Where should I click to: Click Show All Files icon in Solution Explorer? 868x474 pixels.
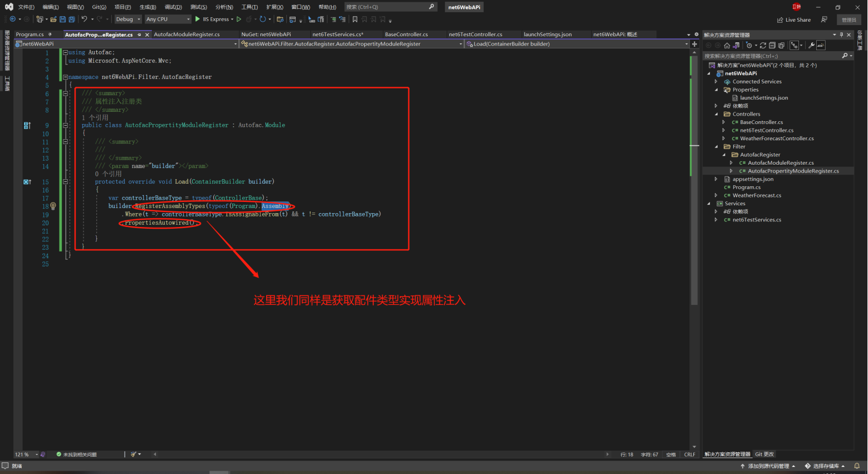pos(781,46)
